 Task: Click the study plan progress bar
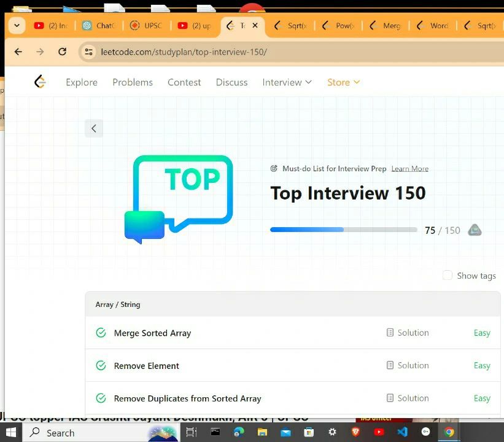pyautogui.click(x=344, y=230)
